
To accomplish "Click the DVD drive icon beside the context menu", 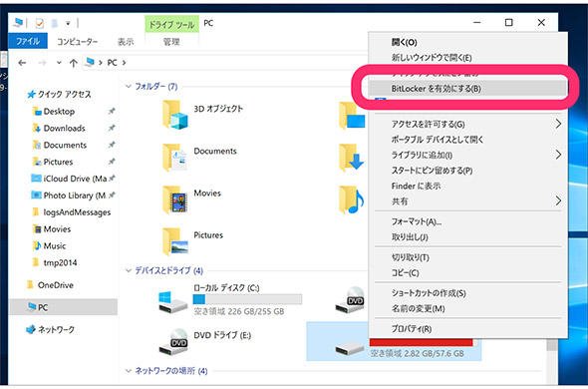I will click(350, 300).
